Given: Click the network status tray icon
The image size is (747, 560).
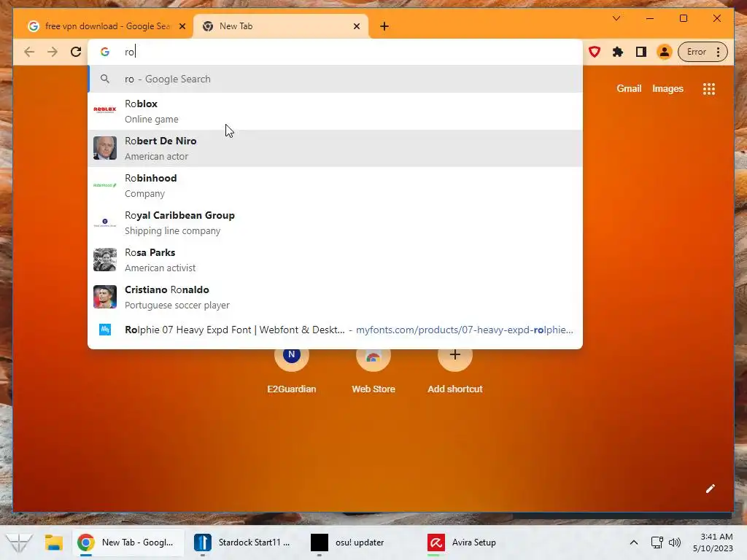Looking at the screenshot, I should point(657,542).
